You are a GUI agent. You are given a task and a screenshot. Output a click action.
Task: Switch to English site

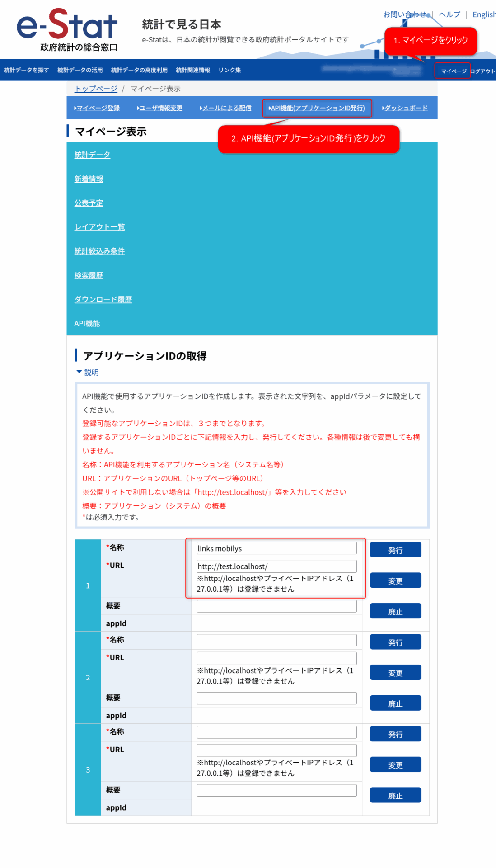pos(484,14)
